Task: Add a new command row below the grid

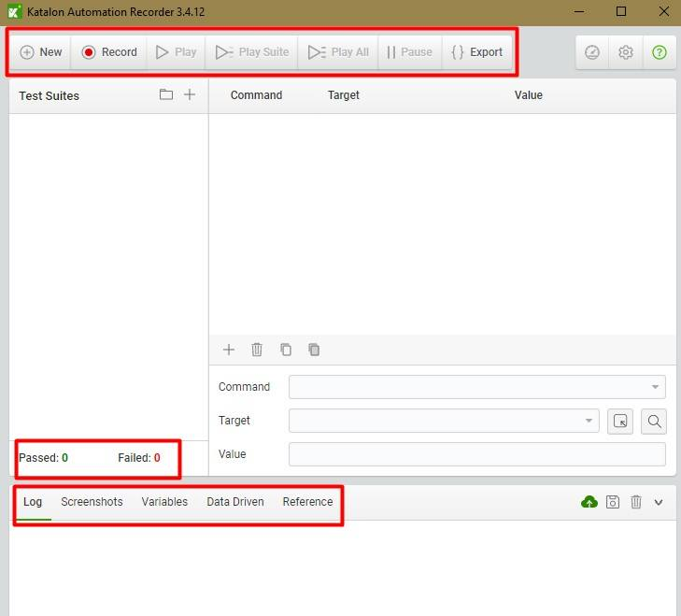Action: pos(229,350)
